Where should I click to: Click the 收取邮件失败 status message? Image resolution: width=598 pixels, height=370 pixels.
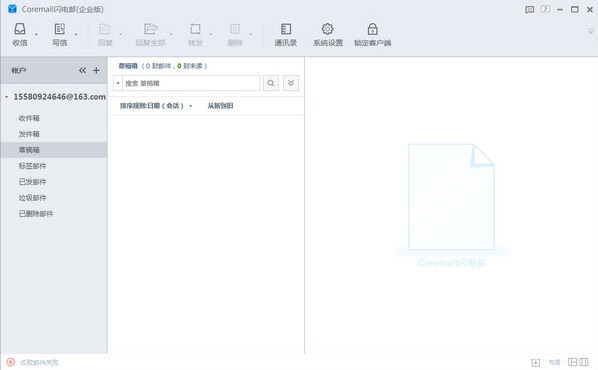[x=39, y=362]
